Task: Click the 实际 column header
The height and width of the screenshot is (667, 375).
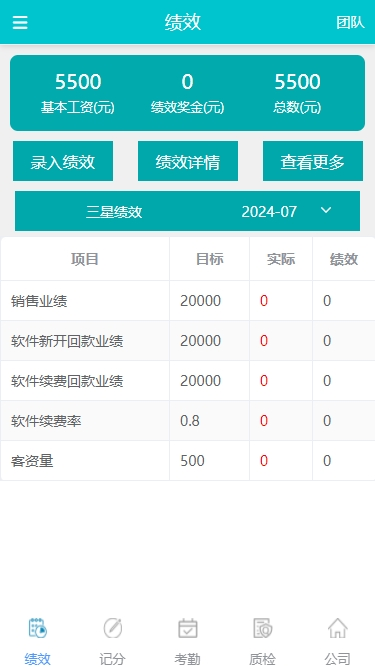Action: [x=281, y=259]
